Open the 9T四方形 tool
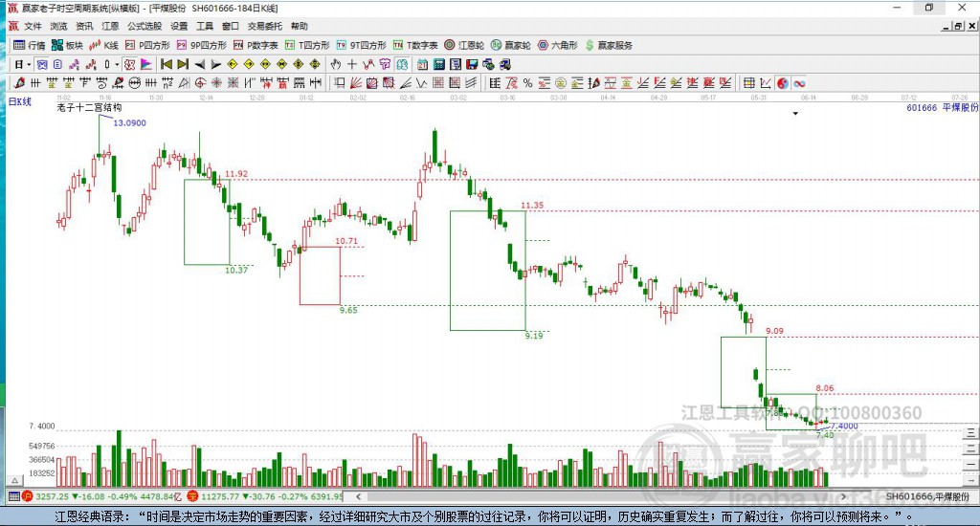 pyautogui.click(x=361, y=45)
